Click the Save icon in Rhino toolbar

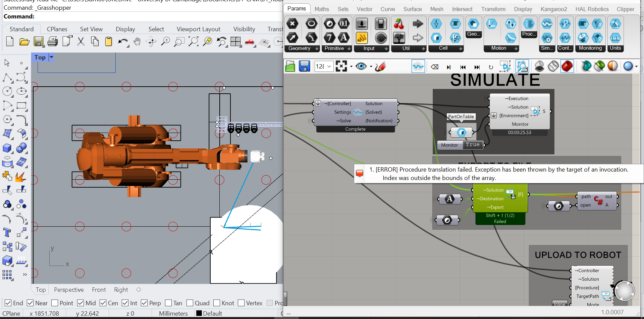pos(39,42)
